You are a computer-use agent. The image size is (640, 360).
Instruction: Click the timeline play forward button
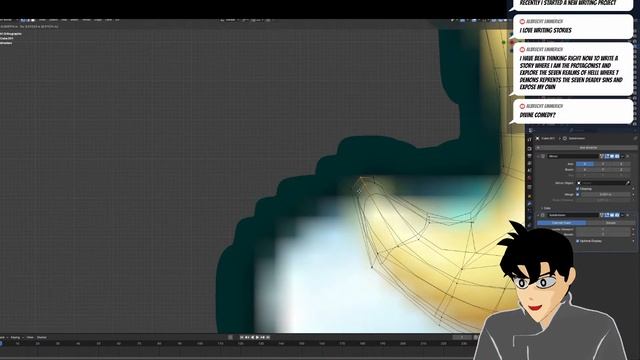(258, 338)
